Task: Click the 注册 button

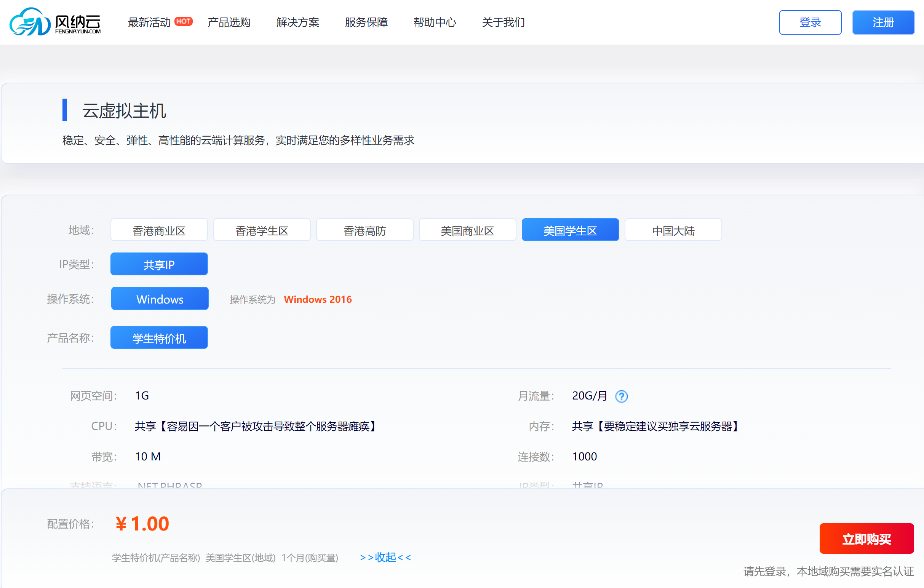Action: (x=883, y=22)
